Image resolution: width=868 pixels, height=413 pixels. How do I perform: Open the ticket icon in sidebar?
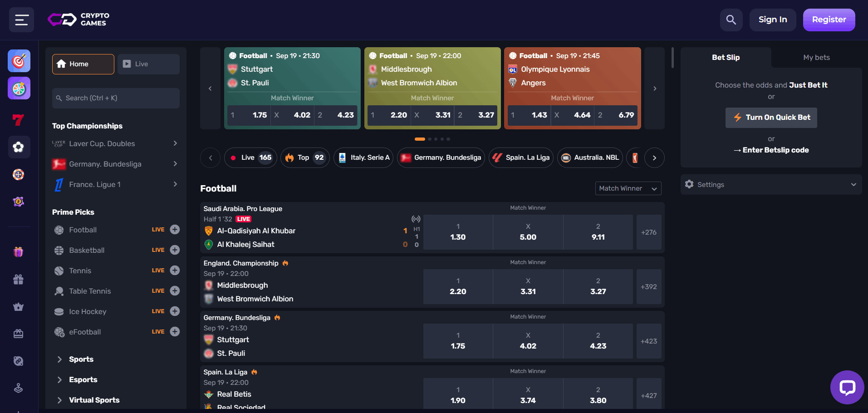pyautogui.click(x=19, y=334)
